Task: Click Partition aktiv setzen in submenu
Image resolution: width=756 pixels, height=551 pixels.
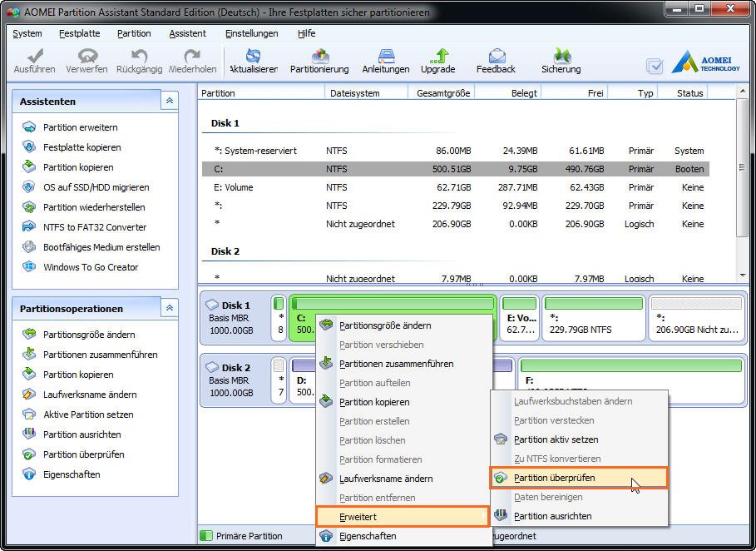Action: (556, 439)
